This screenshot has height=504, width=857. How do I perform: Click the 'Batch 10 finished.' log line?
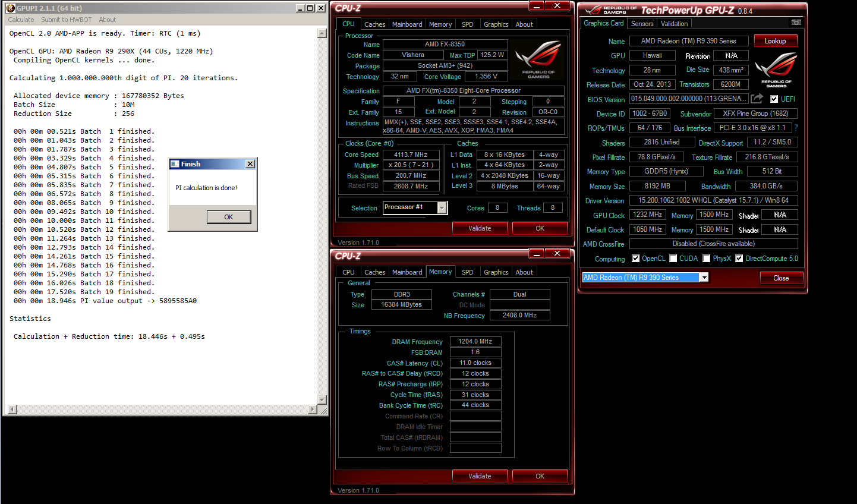pos(84,212)
